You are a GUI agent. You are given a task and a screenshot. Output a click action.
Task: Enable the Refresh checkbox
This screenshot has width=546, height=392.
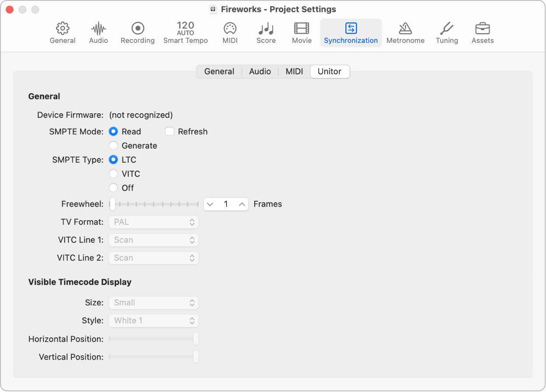[169, 131]
